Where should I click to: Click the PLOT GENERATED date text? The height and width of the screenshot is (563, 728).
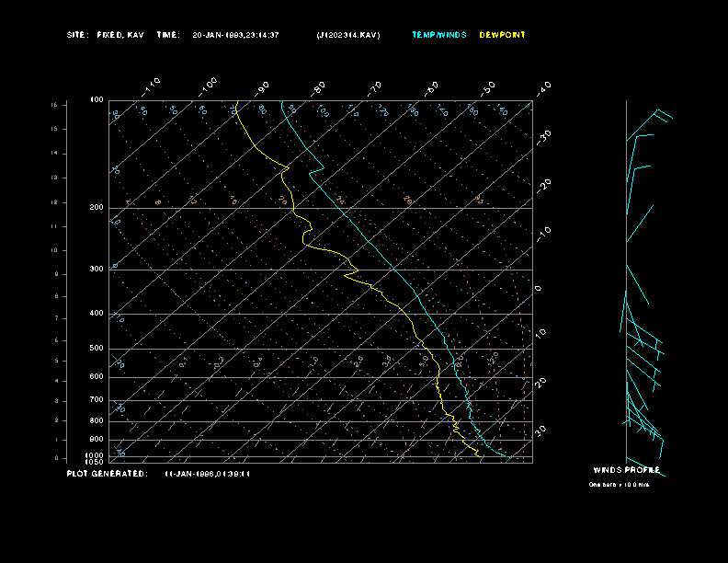pyautogui.click(x=208, y=474)
